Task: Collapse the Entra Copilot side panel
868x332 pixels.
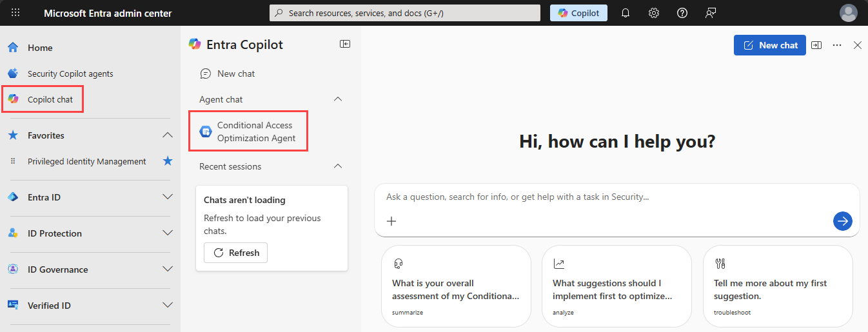Action: coord(345,44)
